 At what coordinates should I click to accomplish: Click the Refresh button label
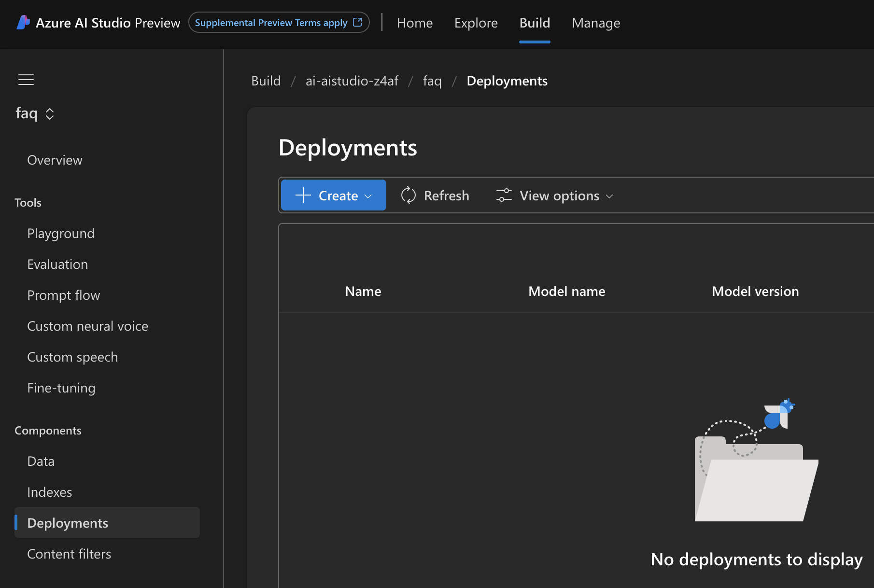pos(446,196)
